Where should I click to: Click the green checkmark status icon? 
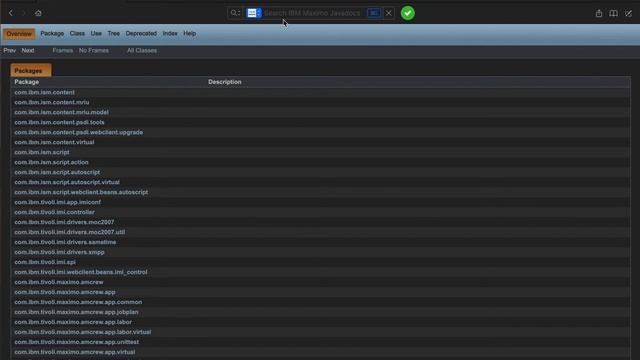pyautogui.click(x=407, y=13)
